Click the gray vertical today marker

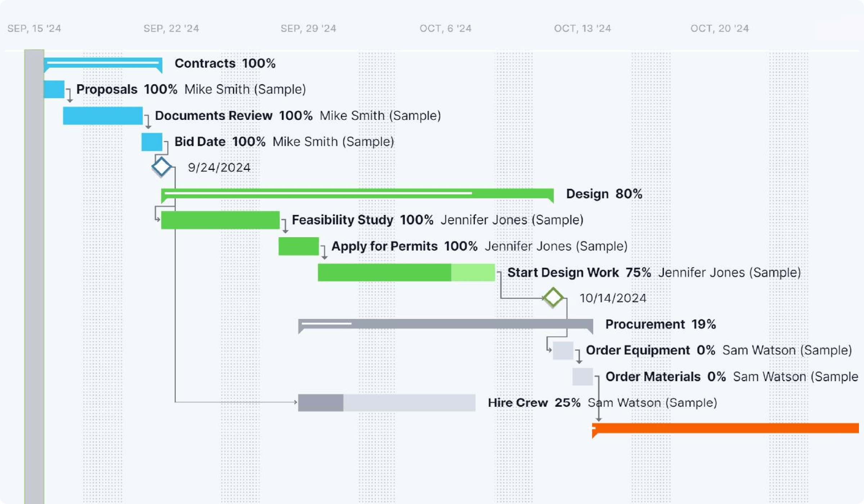coord(34,252)
